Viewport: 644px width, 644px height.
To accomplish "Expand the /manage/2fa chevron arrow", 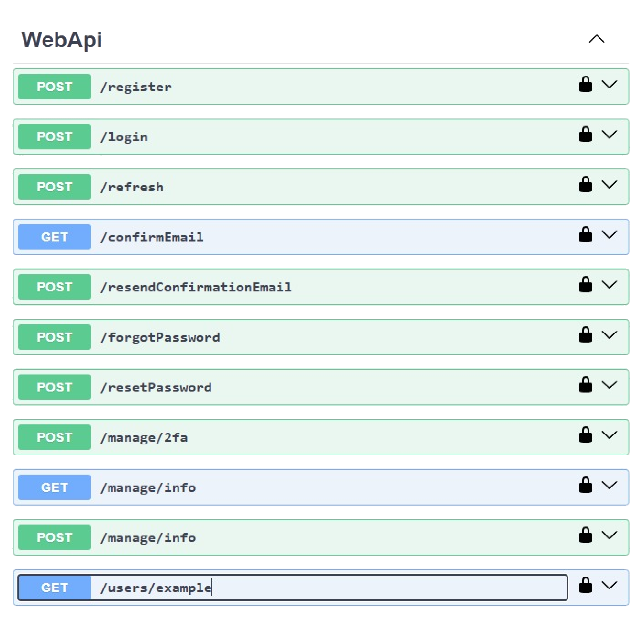I will (x=609, y=435).
